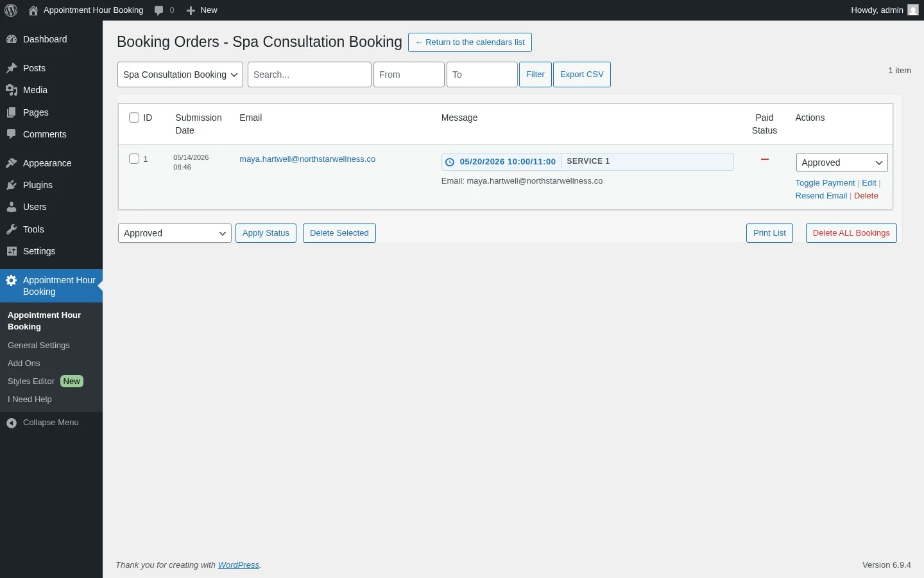Open Add Ons submenu

click(24, 363)
